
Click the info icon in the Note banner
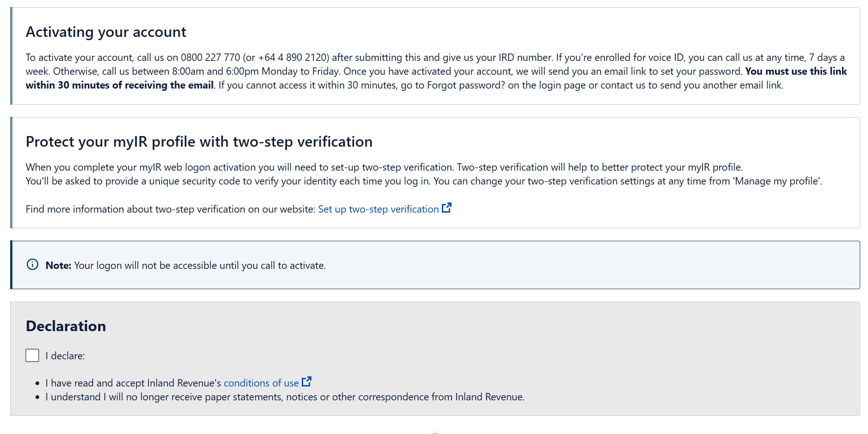coord(33,265)
